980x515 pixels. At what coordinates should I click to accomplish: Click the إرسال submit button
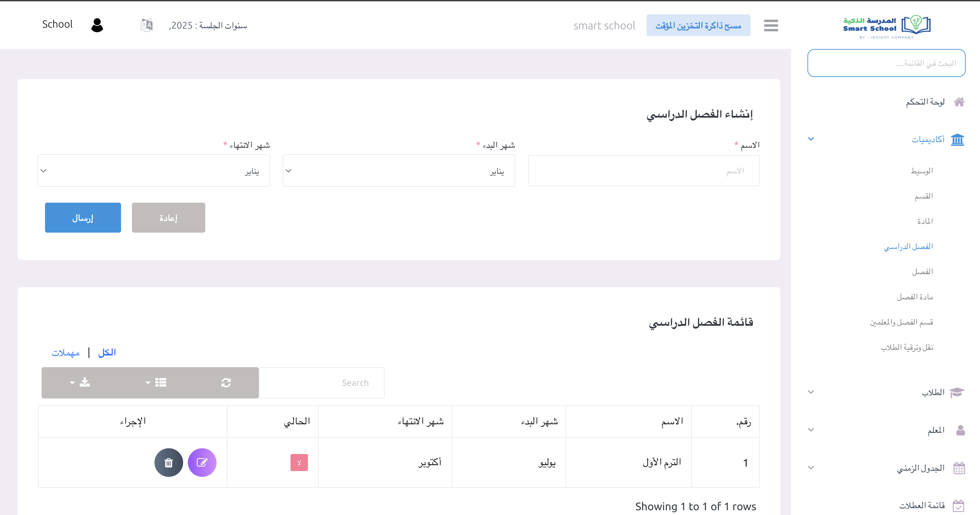(83, 217)
